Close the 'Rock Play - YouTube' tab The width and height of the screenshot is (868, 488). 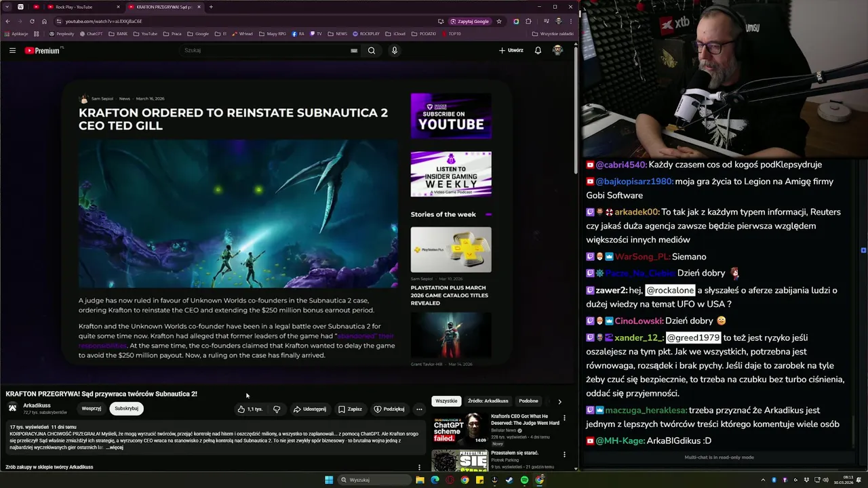[118, 7]
